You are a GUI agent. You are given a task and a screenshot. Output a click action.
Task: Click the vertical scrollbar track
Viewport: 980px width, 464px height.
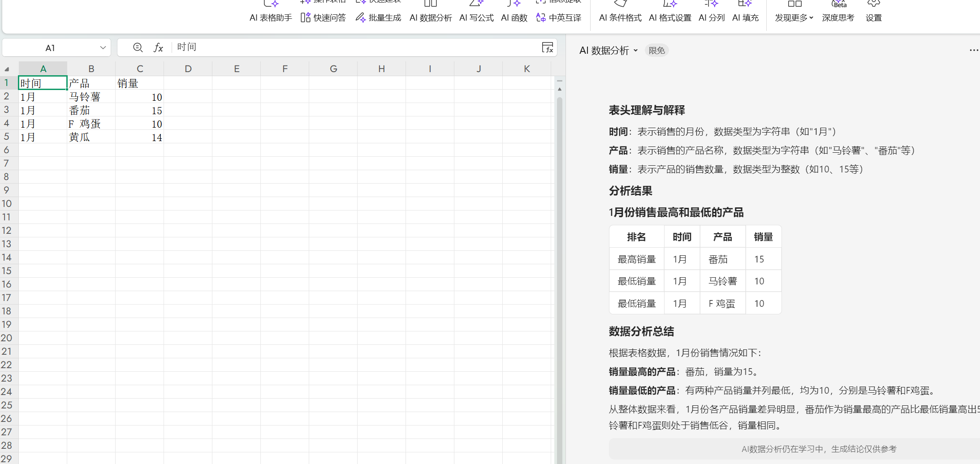click(x=560, y=280)
